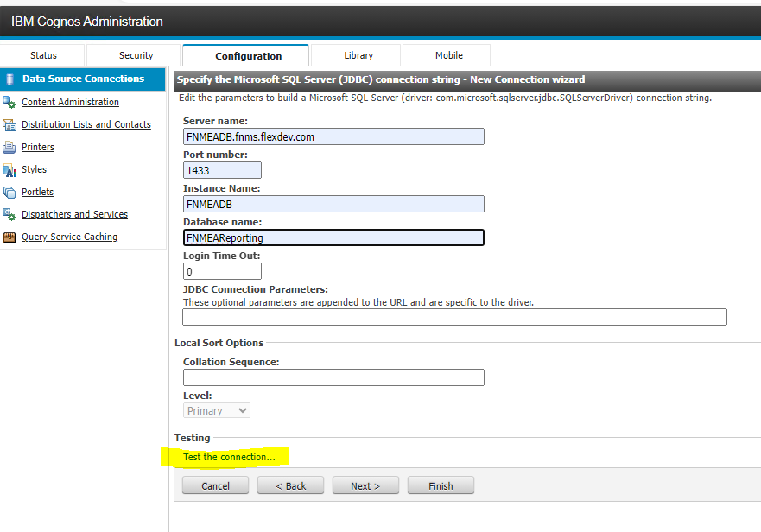Click the Port number field
The height and width of the screenshot is (532, 761).
(222, 170)
